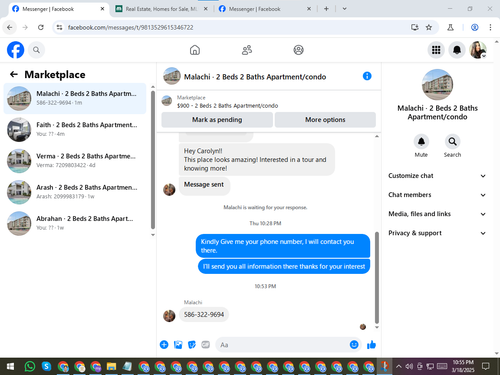Image resolution: width=500 pixels, height=375 pixels.
Task: Click the 'Kindly Give me your phone number' message
Action: (283, 246)
